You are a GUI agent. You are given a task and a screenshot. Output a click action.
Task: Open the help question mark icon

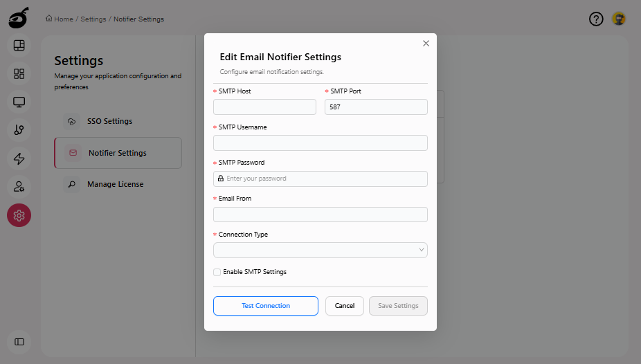click(596, 19)
